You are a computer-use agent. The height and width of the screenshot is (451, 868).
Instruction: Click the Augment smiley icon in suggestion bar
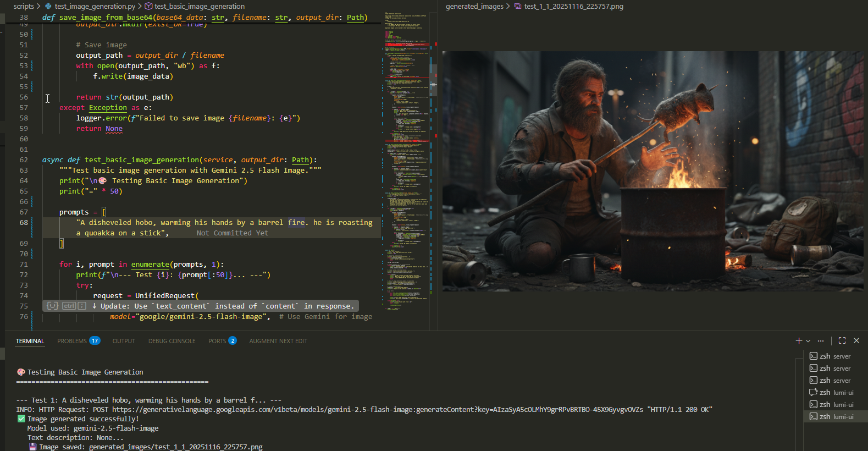52,306
